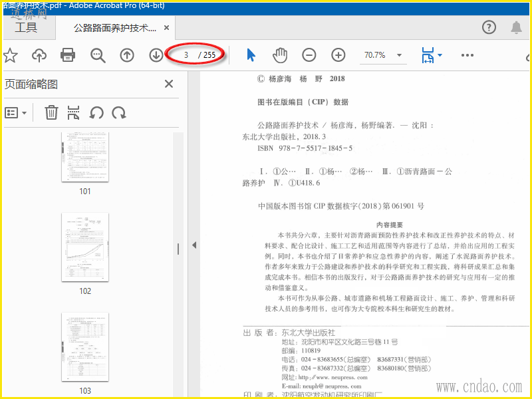This screenshot has height=399, width=532.
Task: Switch to the 公路路面养护技术 document tab
Action: point(114,28)
